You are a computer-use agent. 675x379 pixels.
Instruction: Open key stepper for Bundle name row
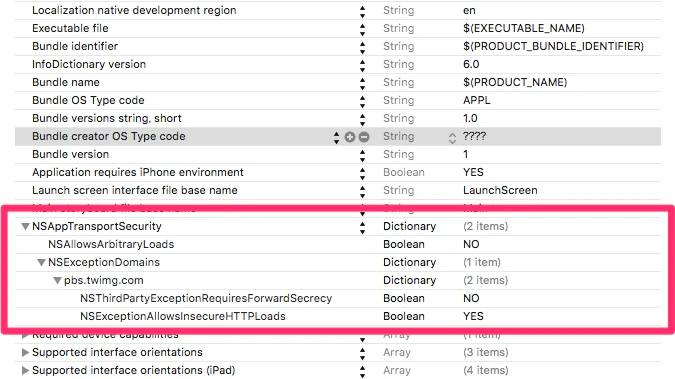(362, 84)
